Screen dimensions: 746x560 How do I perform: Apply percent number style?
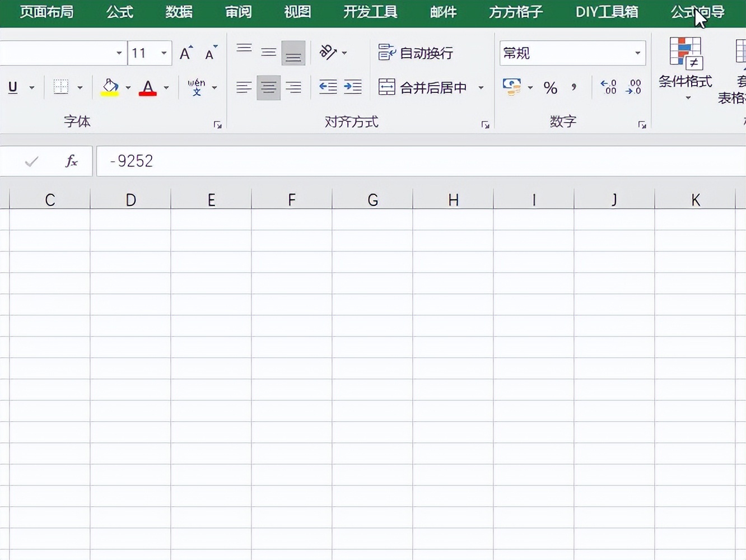tap(551, 87)
